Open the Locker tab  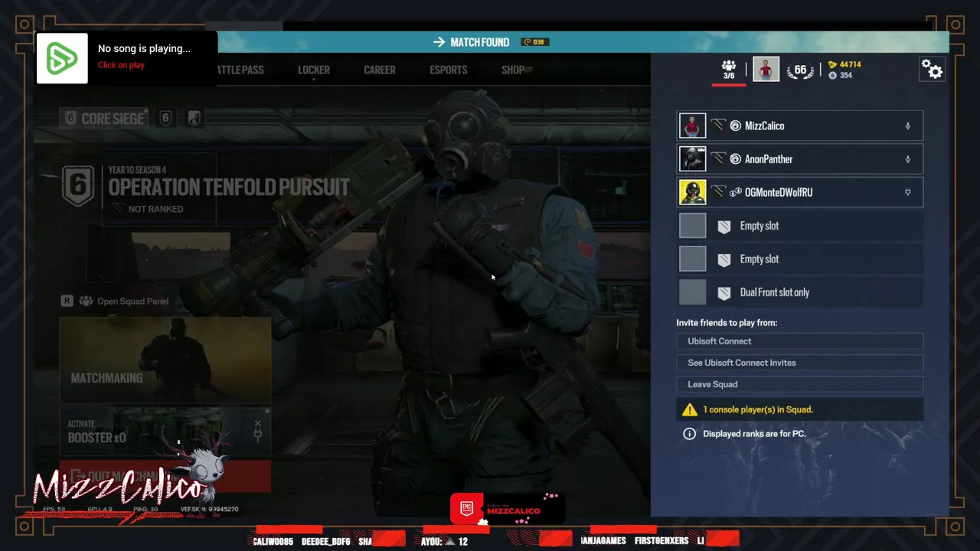coord(314,70)
